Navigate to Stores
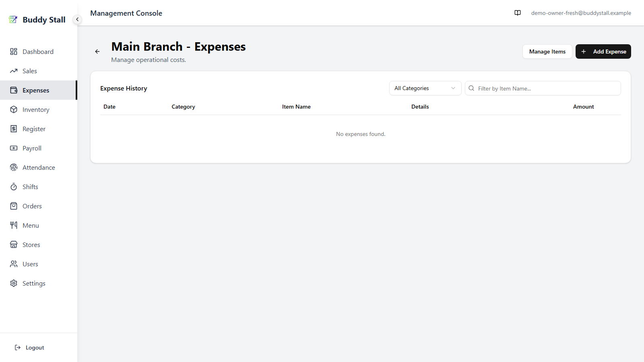 39,245
